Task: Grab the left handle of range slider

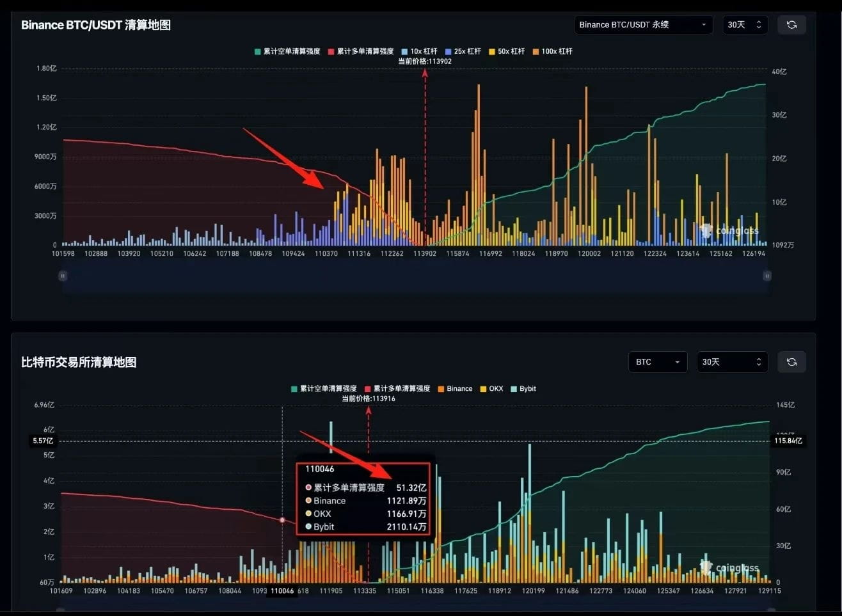Action: tap(63, 276)
